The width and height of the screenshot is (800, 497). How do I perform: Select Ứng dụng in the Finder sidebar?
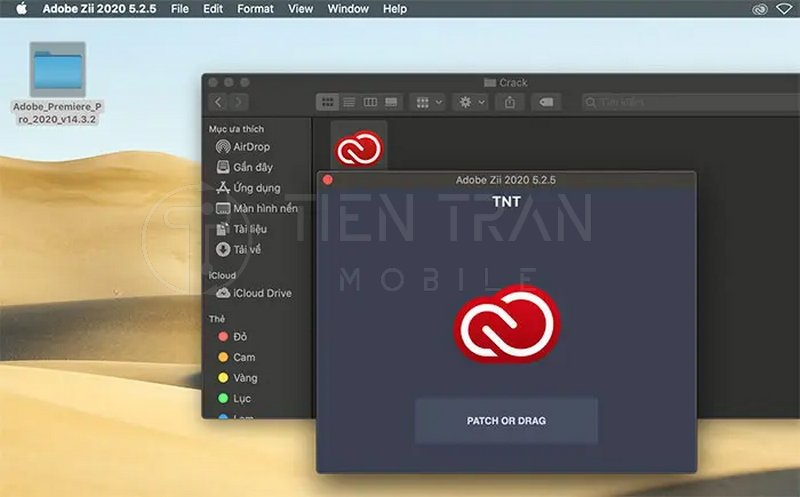coord(248,188)
